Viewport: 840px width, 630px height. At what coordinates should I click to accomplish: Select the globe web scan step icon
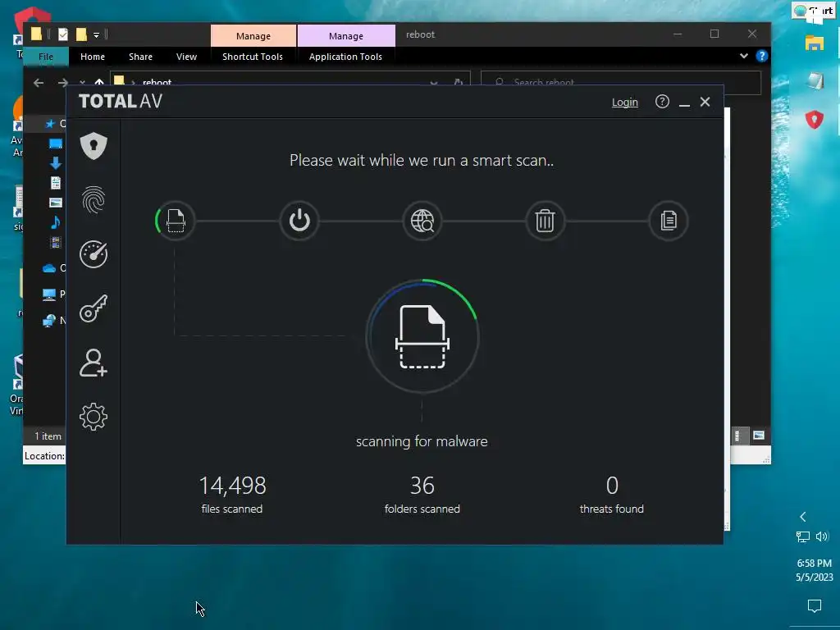click(x=422, y=221)
